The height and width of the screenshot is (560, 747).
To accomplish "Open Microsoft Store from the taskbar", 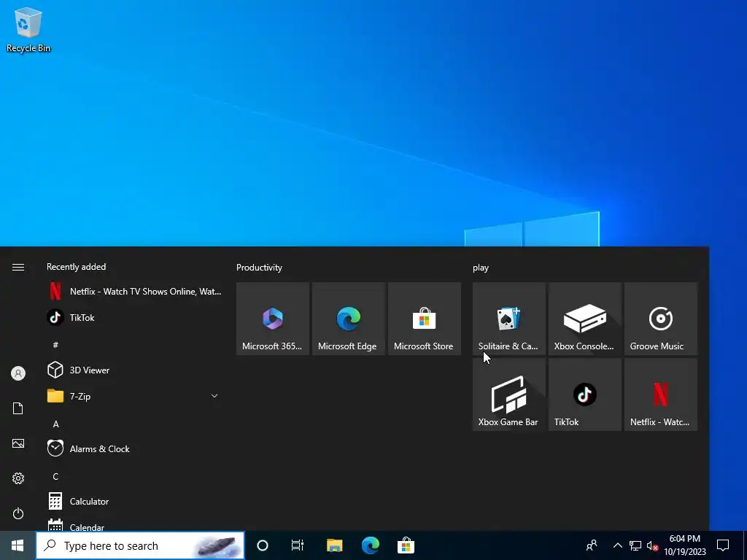I will click(x=406, y=545).
